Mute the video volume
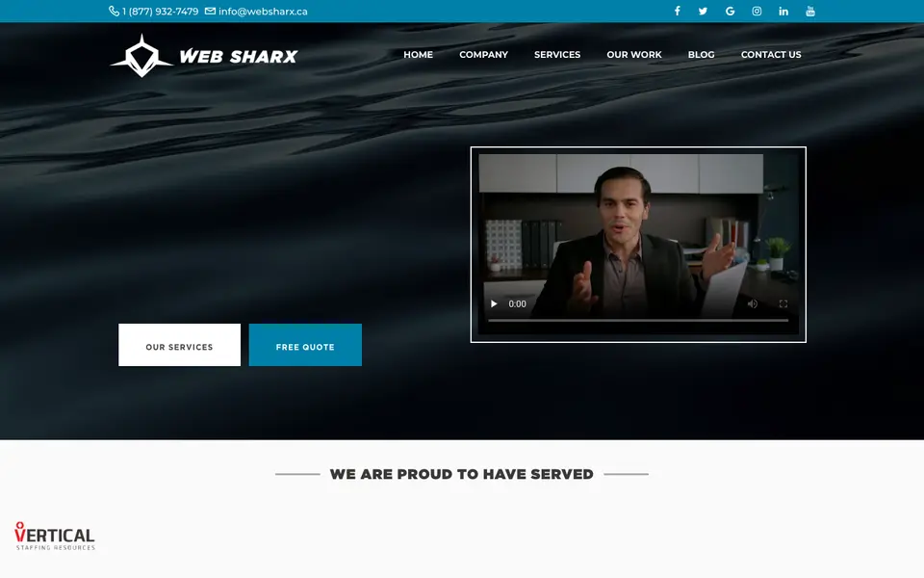Image resolution: width=924 pixels, height=578 pixels. 753,303
